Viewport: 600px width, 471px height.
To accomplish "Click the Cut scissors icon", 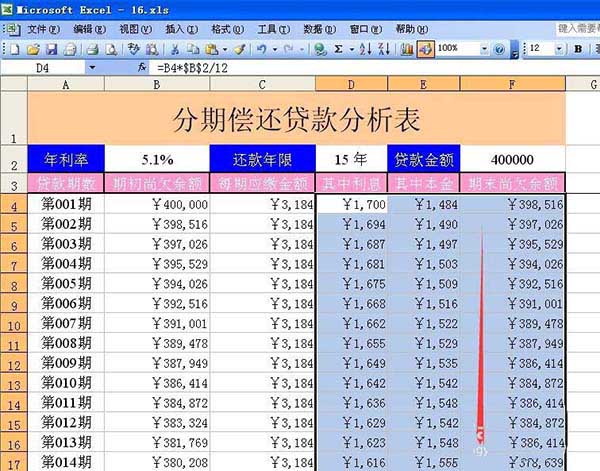I will click(x=175, y=49).
